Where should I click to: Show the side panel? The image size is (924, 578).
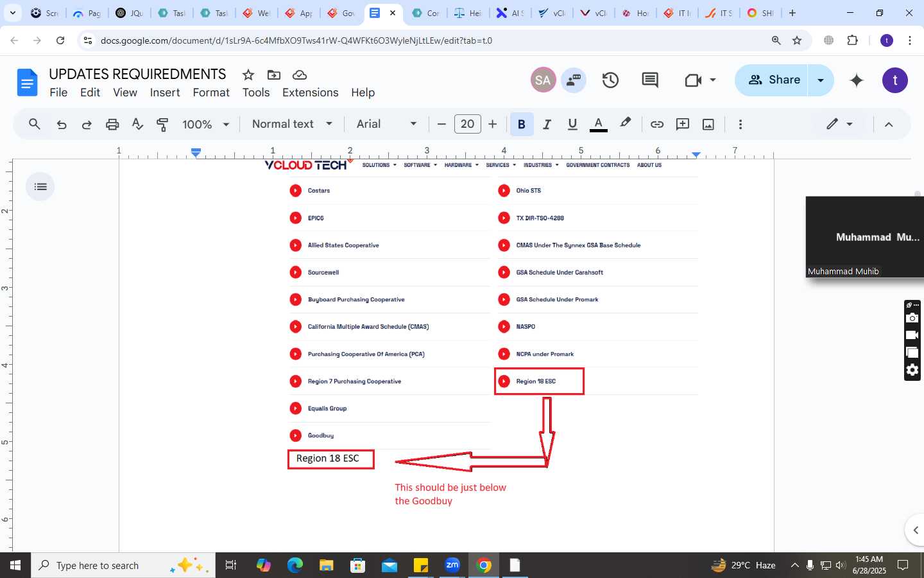pyautogui.click(x=915, y=530)
